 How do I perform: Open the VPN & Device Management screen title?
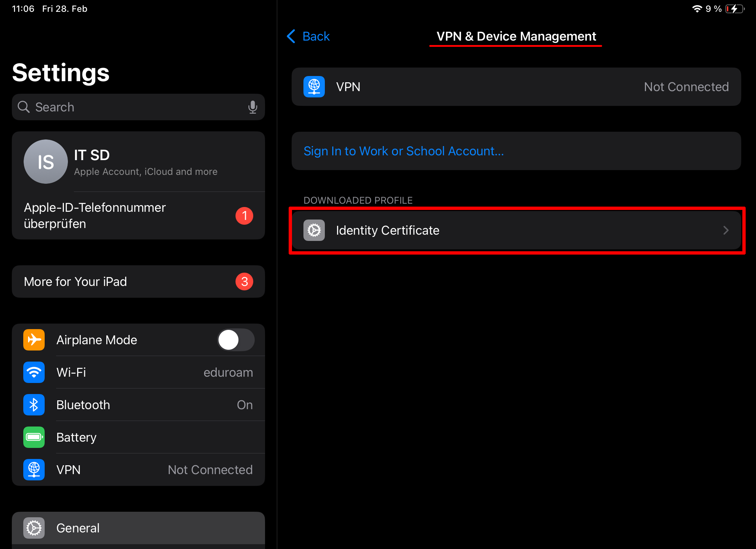(x=516, y=36)
